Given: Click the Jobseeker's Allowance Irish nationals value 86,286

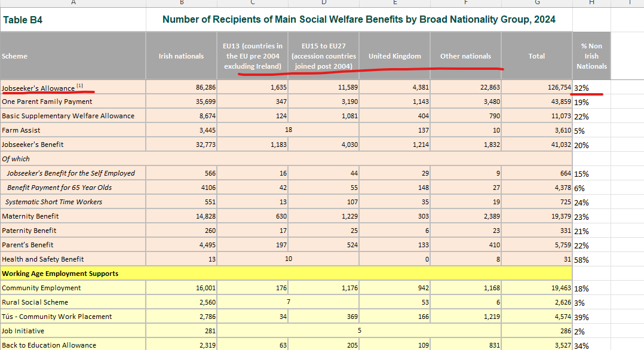Looking at the screenshot, I should [x=181, y=87].
